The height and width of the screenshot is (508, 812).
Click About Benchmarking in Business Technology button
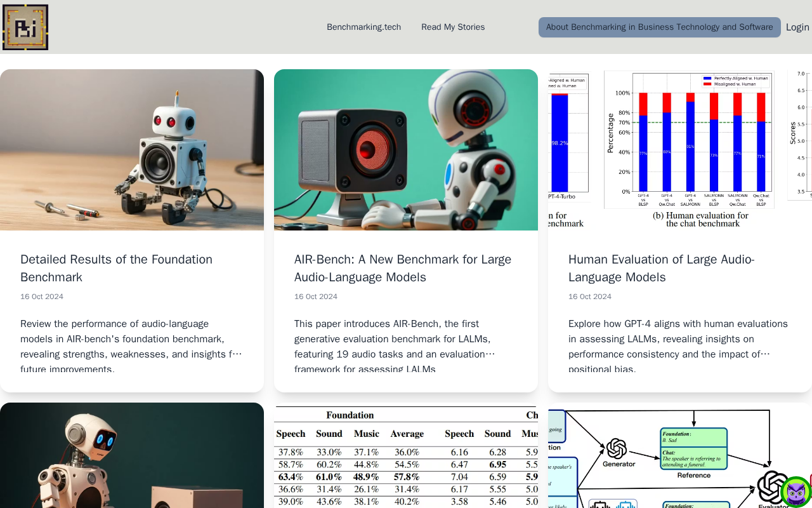(660, 27)
